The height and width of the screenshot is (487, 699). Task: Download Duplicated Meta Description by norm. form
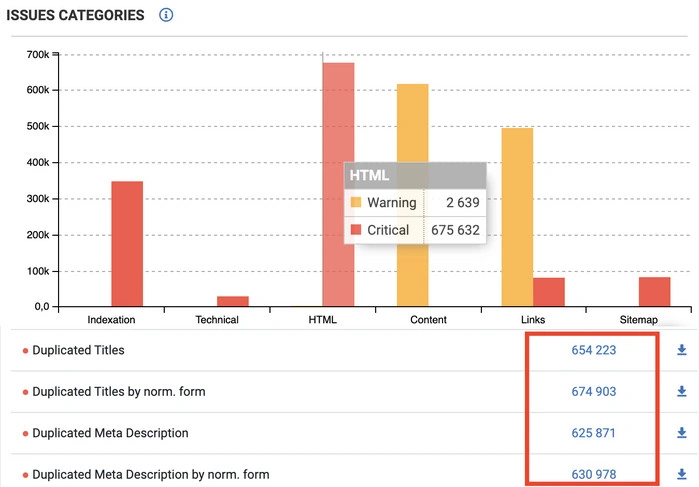[682, 474]
